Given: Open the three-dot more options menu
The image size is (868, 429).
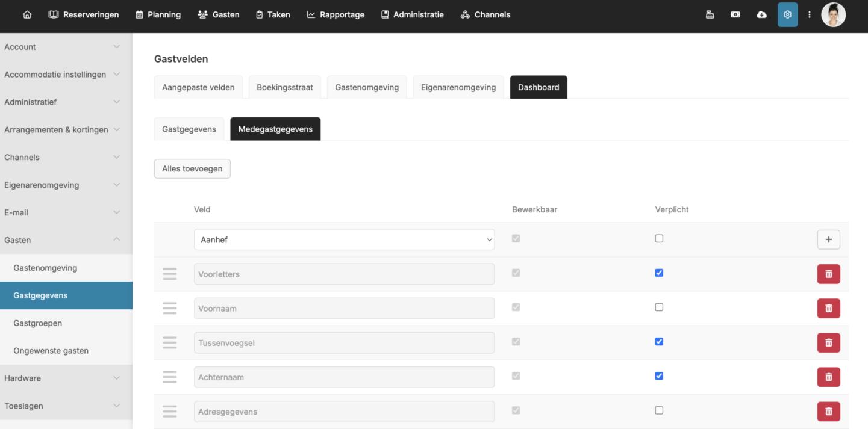Looking at the screenshot, I should point(810,14).
